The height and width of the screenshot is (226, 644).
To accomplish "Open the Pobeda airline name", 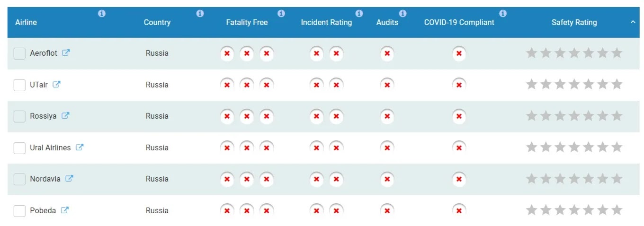I will point(43,210).
